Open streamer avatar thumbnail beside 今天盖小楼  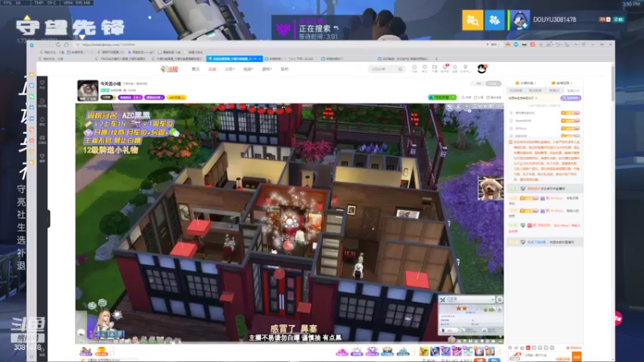88,90
